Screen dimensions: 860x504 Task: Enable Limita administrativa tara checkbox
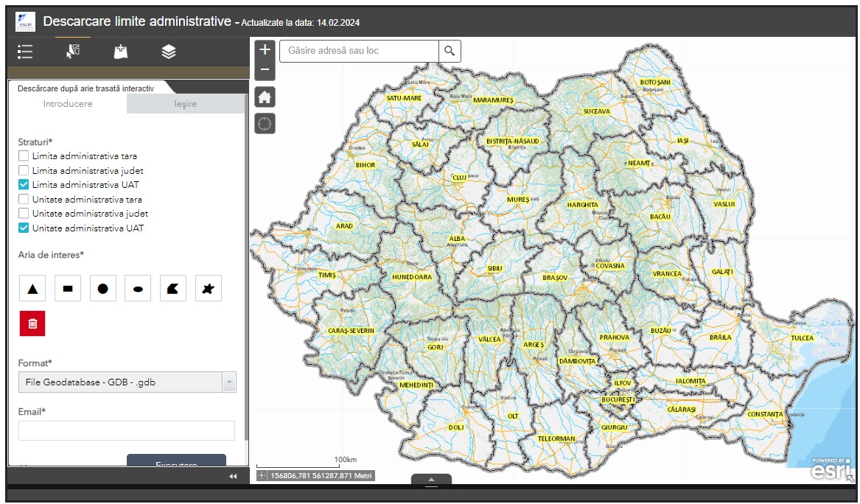pos(24,156)
